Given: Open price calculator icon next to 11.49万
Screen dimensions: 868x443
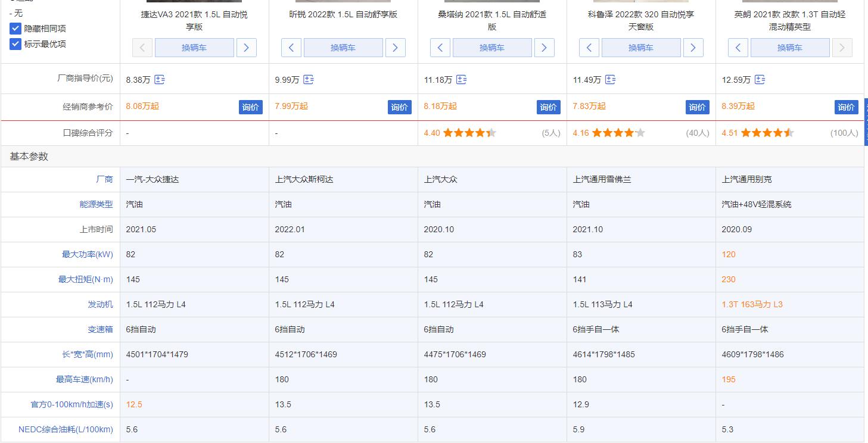Looking at the screenshot, I should pos(610,79).
